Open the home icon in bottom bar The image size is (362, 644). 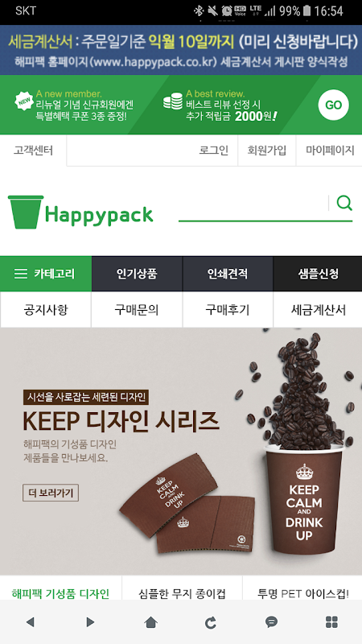coord(151,622)
